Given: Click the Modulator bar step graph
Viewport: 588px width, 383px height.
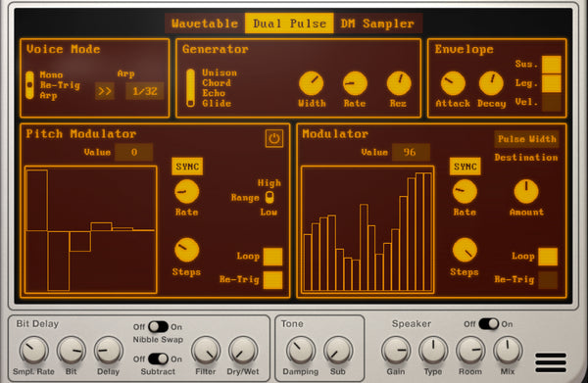Looking at the screenshot, I should [x=367, y=230].
